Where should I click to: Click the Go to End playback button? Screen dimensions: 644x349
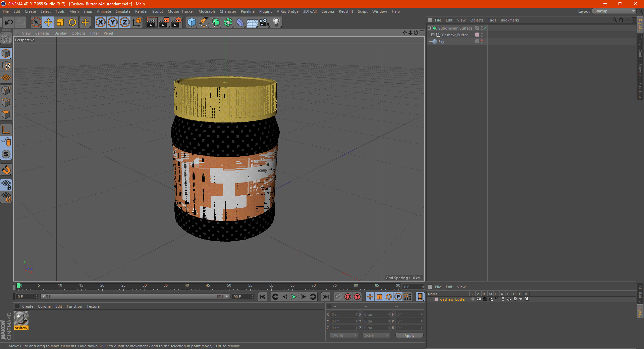click(325, 297)
